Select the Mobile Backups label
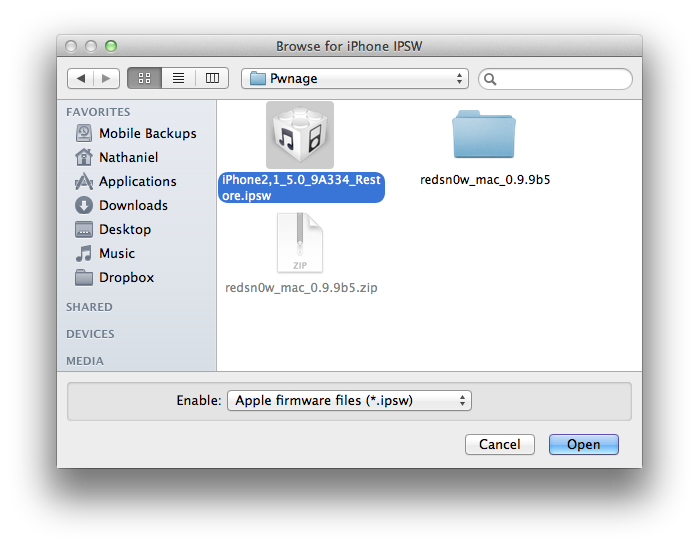Screen dimensions: 699x547 click(x=148, y=133)
